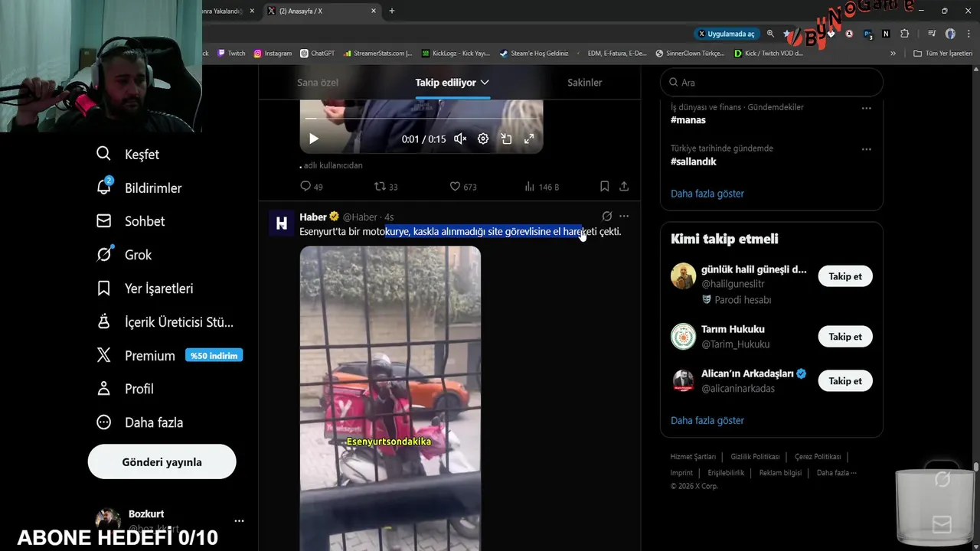Open a new browser tab
The height and width of the screenshot is (551, 980).
[x=392, y=11]
